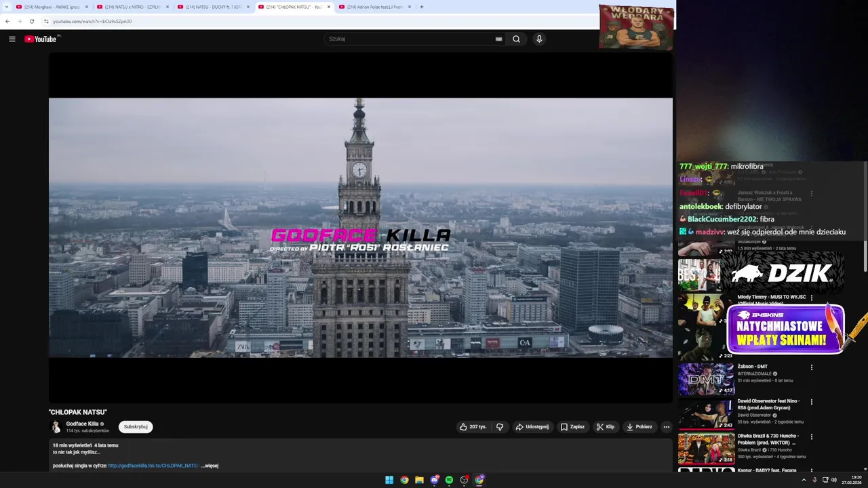Image resolution: width=868 pixels, height=488 pixels.
Task: Open the Windows Start menu
Action: 389,480
